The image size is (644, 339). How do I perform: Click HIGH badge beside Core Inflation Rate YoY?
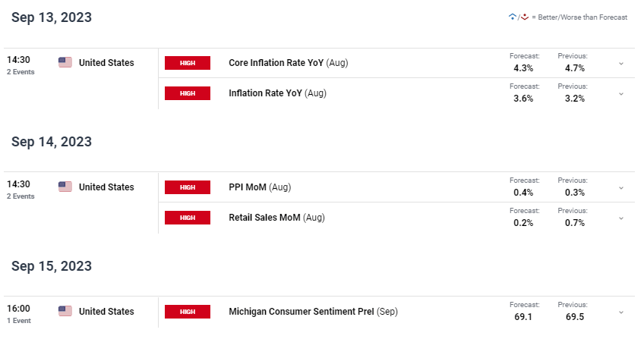click(188, 63)
